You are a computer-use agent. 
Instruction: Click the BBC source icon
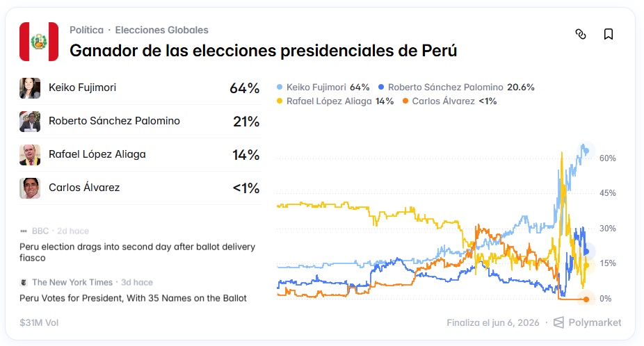pos(24,231)
